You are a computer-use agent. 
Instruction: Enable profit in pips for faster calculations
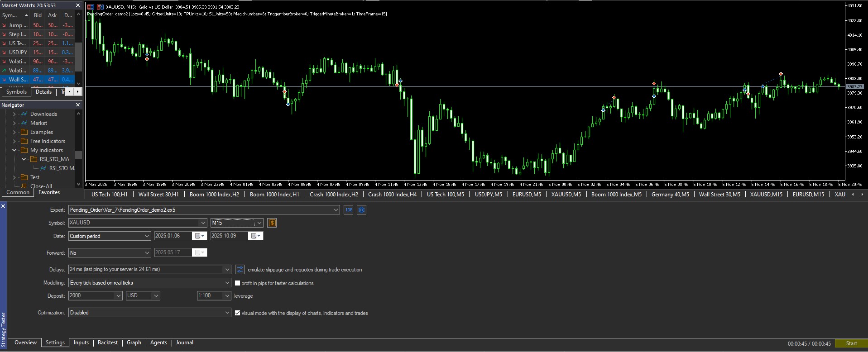(237, 283)
